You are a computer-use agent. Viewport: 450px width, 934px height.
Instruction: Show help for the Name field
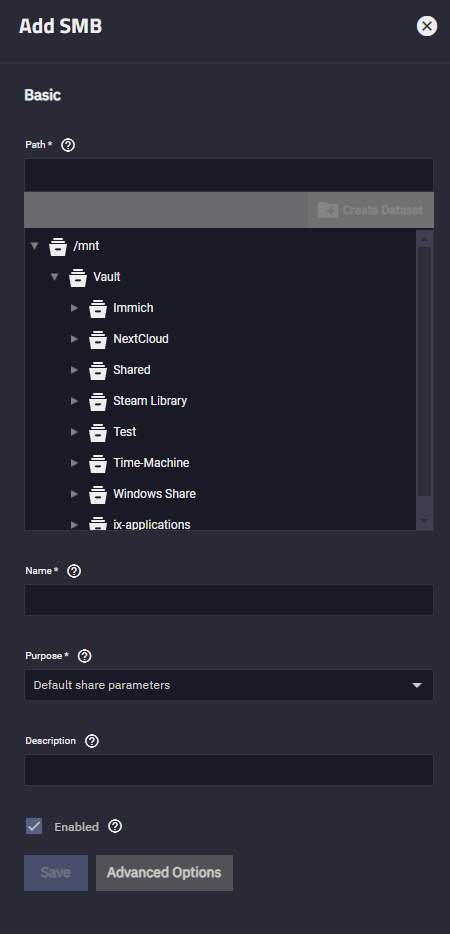[x=74, y=571]
